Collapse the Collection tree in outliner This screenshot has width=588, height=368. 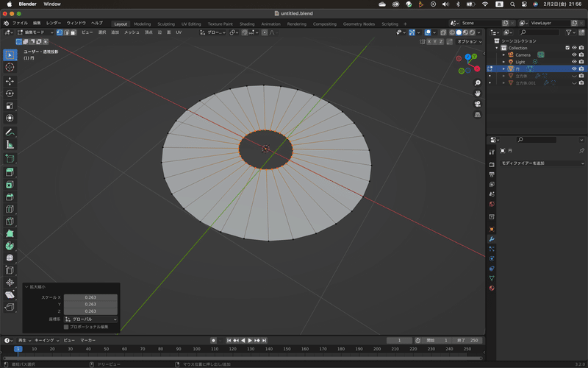point(497,48)
